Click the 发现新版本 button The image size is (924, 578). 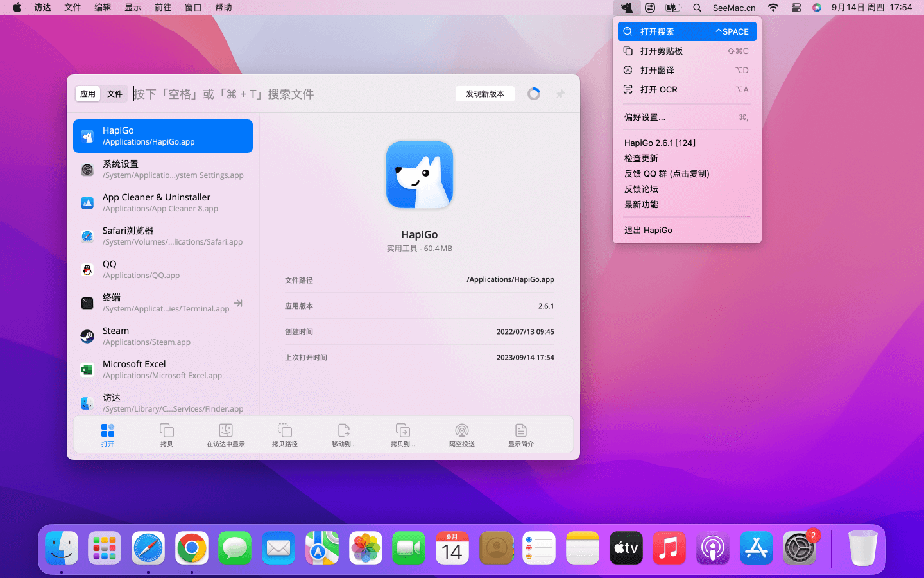[485, 94]
